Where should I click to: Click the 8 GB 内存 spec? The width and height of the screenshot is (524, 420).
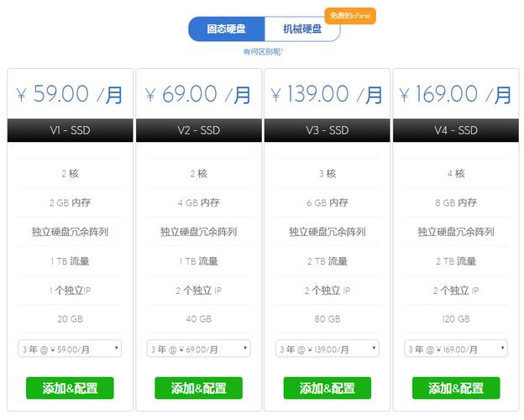[456, 202]
